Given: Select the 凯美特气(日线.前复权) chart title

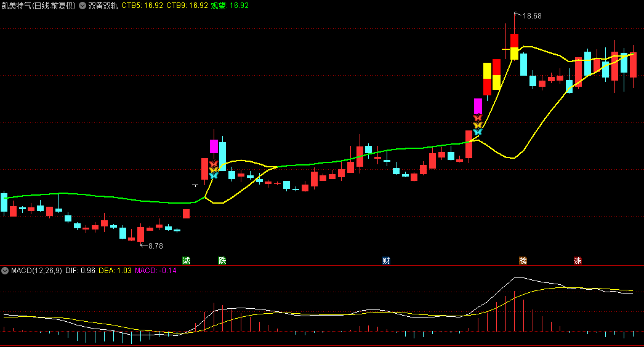Looking at the screenshot, I should (39, 6).
